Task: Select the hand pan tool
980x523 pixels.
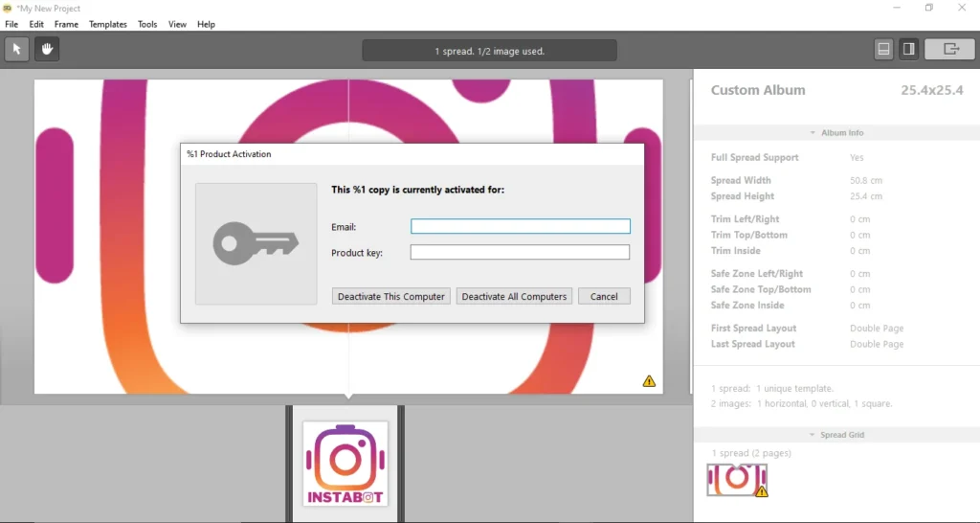Action: (47, 50)
